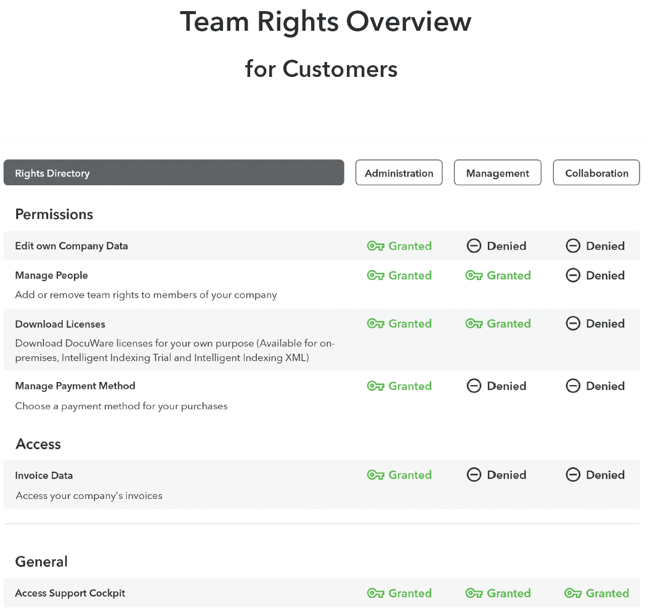Screen dimensions: 650x614
Task: Click the Collaboration denied icon for Download Licenses
Action: coord(573,324)
